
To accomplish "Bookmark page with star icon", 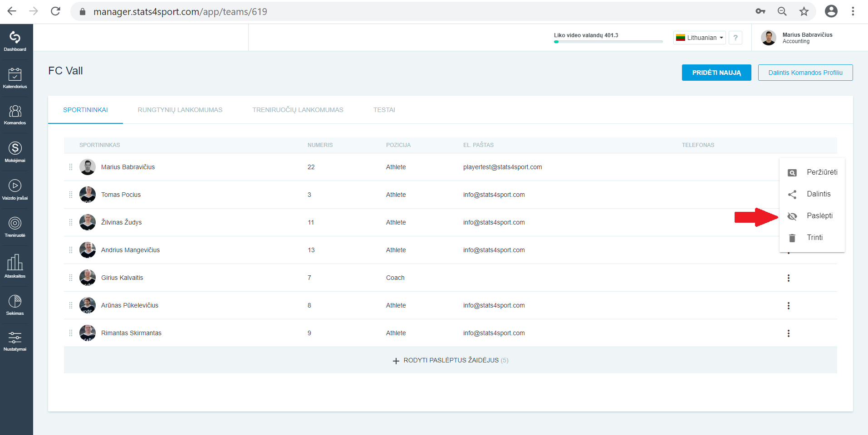I will [x=804, y=11].
